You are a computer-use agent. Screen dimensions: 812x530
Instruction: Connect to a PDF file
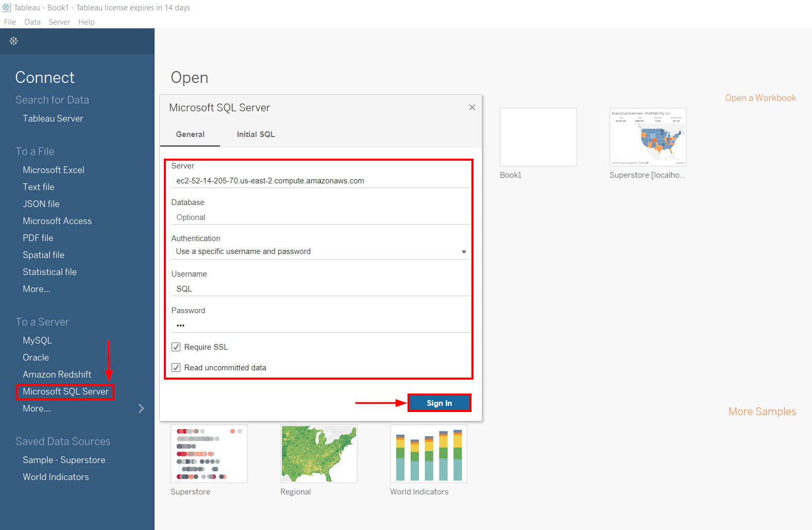(38, 238)
